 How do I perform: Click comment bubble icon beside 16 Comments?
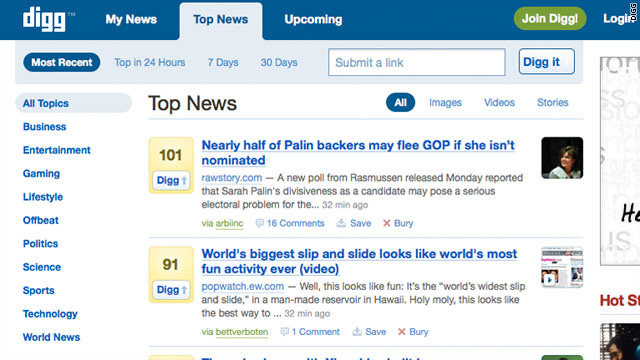tap(260, 223)
